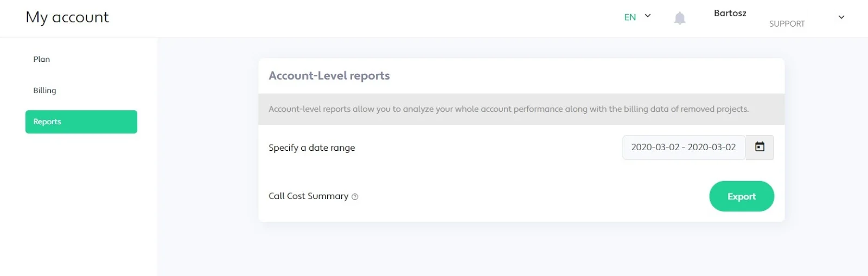Click the SUPPORT role label
The width and height of the screenshot is (868, 276).
787,24
